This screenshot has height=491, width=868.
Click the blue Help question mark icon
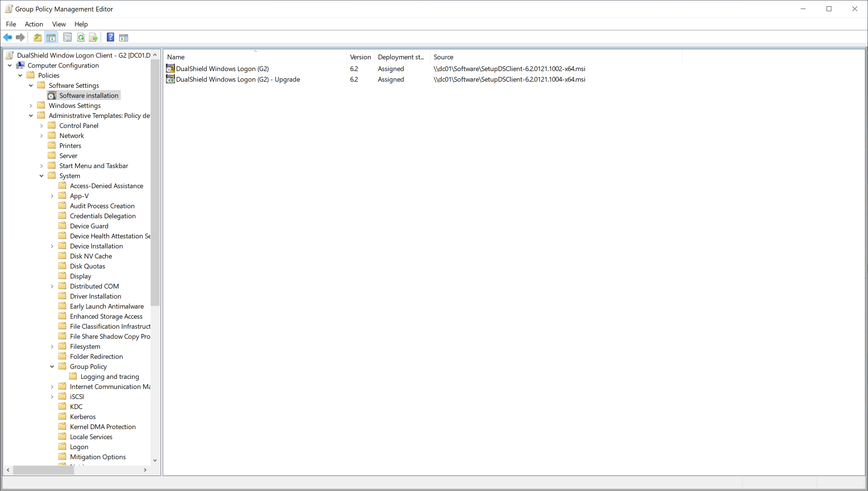[110, 37]
